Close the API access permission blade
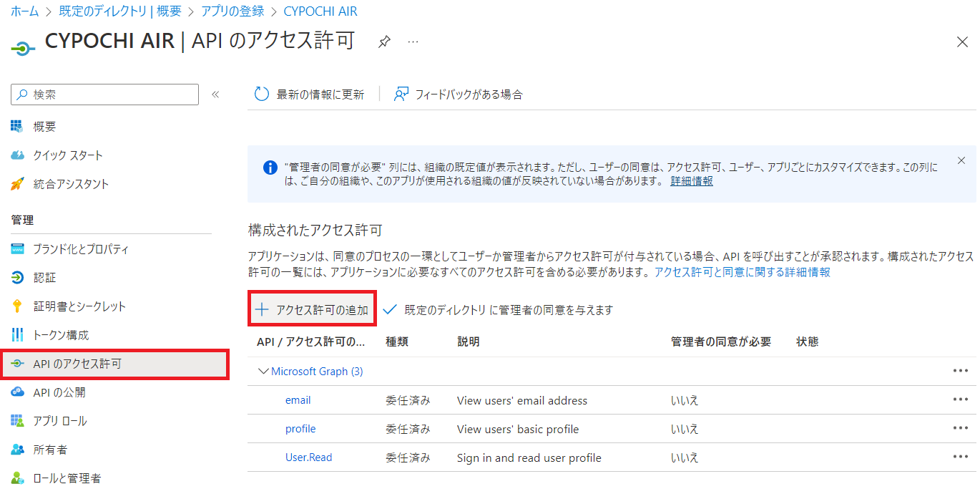Viewport: 980px width, 494px height. tap(962, 42)
